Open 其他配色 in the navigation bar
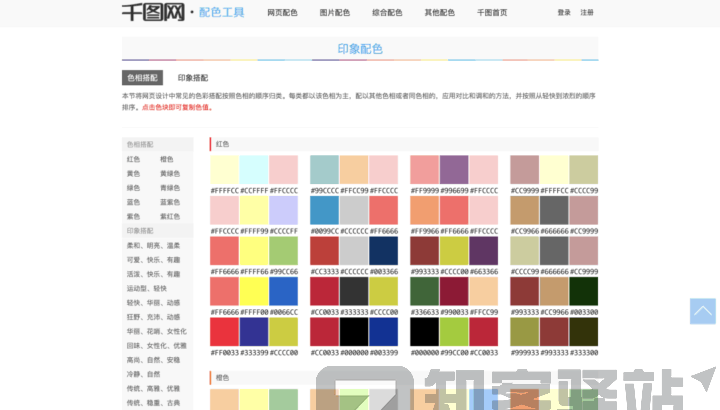The height and width of the screenshot is (410, 720). coord(439,13)
